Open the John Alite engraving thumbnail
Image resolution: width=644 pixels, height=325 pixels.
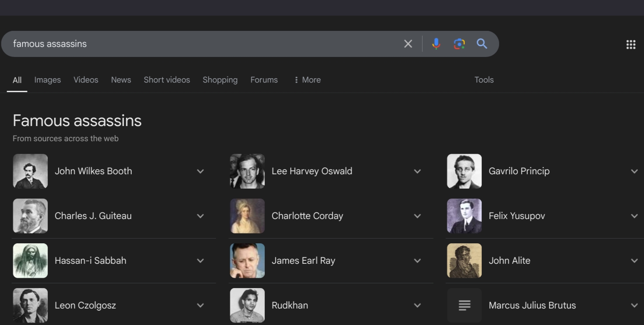[464, 261]
